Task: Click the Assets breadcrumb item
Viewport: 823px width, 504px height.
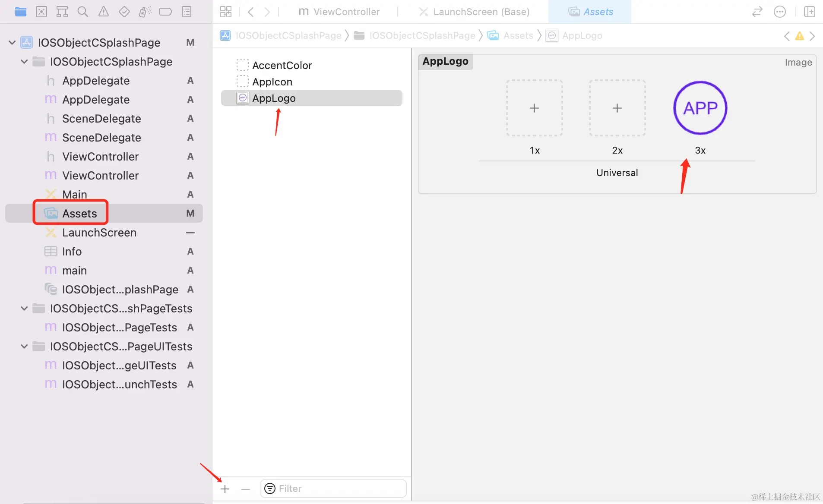Action: coord(510,35)
